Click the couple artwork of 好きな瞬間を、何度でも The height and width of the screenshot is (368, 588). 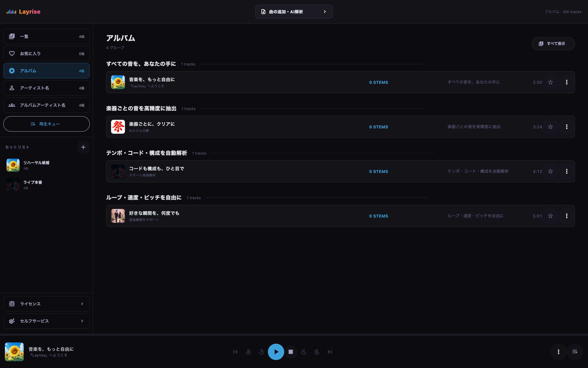(x=118, y=216)
